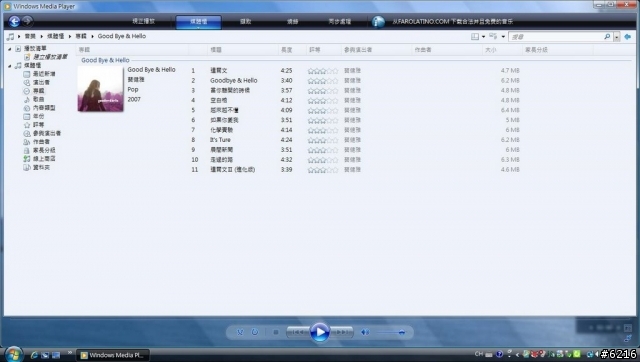
Task: Open the Burn (燒錄) tab
Action: pyautogui.click(x=292, y=22)
